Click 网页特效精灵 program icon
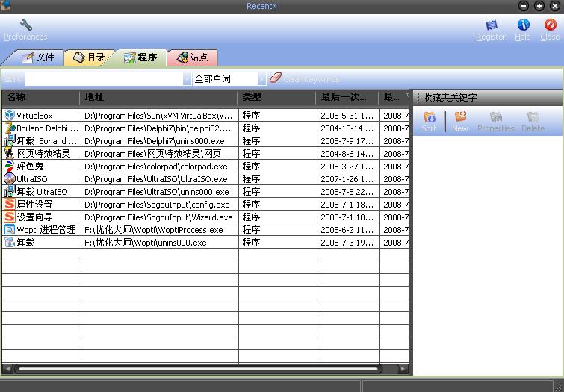 9,153
